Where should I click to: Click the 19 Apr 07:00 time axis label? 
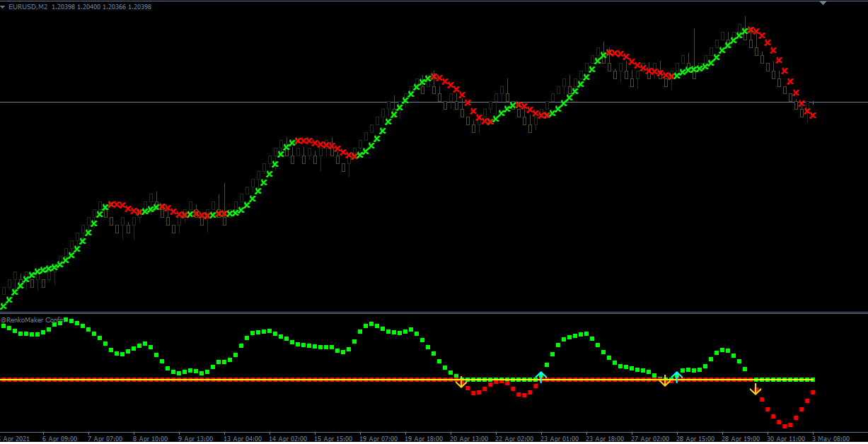click(x=378, y=439)
